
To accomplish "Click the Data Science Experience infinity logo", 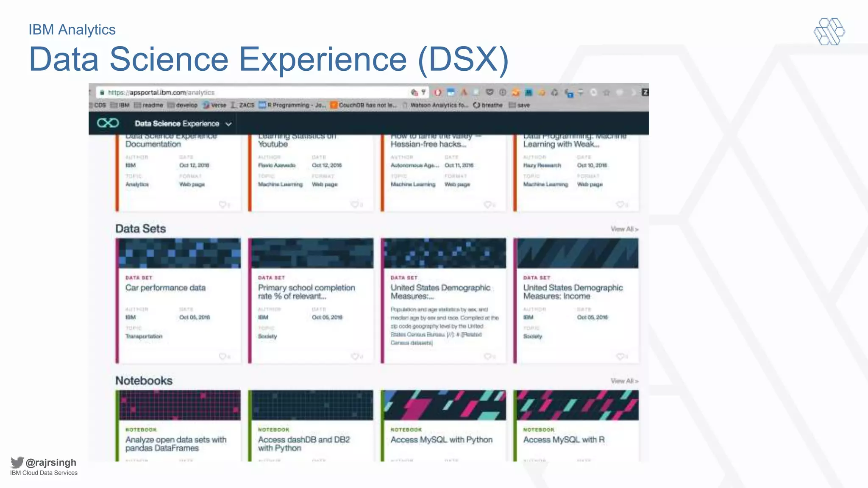I will pos(108,123).
